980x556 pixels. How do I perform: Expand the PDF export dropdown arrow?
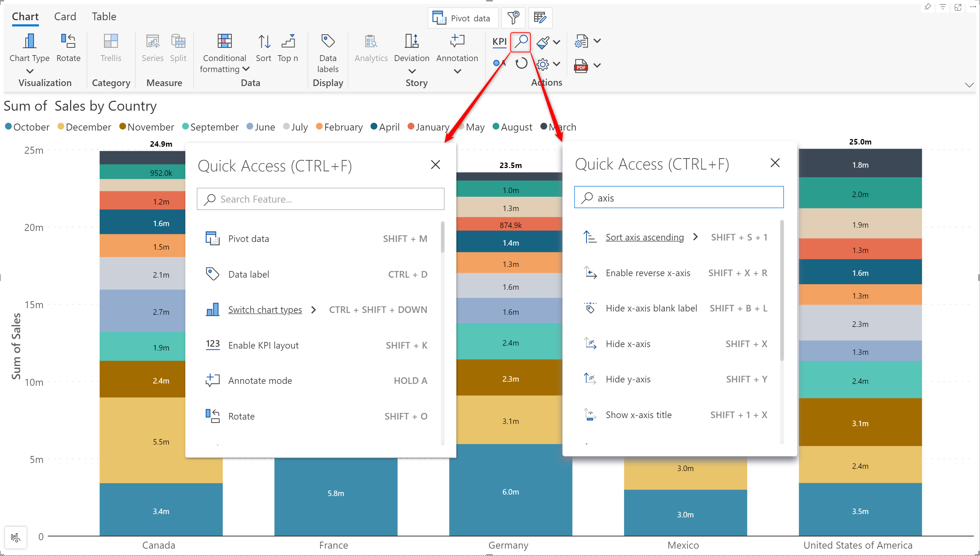(597, 65)
